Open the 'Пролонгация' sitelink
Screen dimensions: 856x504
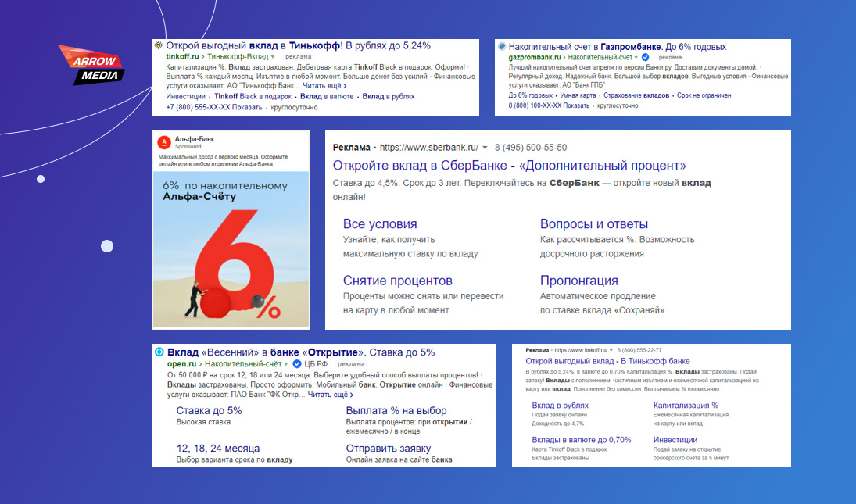(579, 281)
